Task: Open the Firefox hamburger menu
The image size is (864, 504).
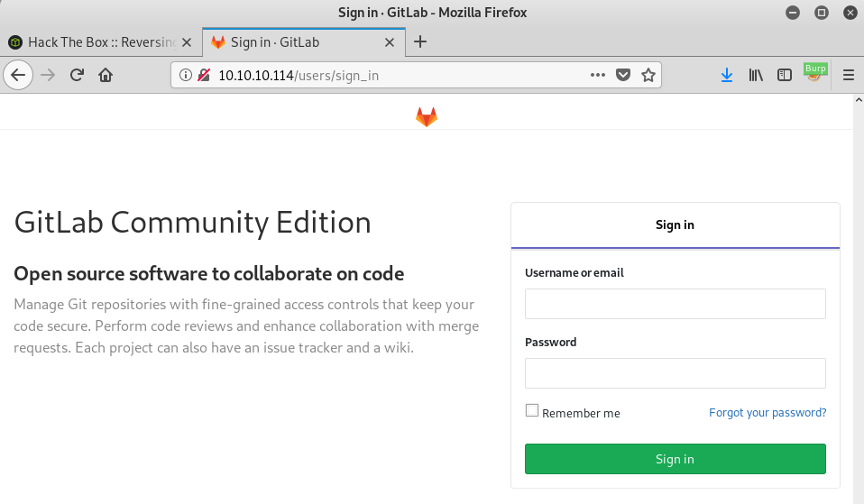Action: (x=848, y=75)
